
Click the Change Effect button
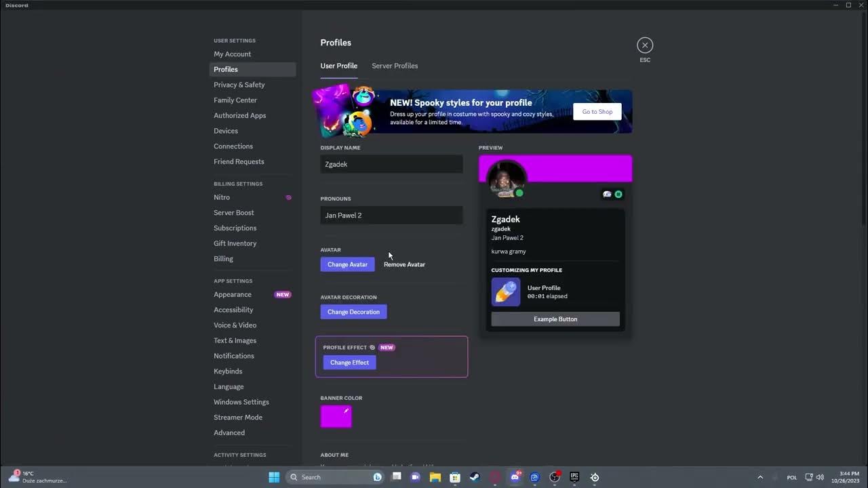[349, 363]
